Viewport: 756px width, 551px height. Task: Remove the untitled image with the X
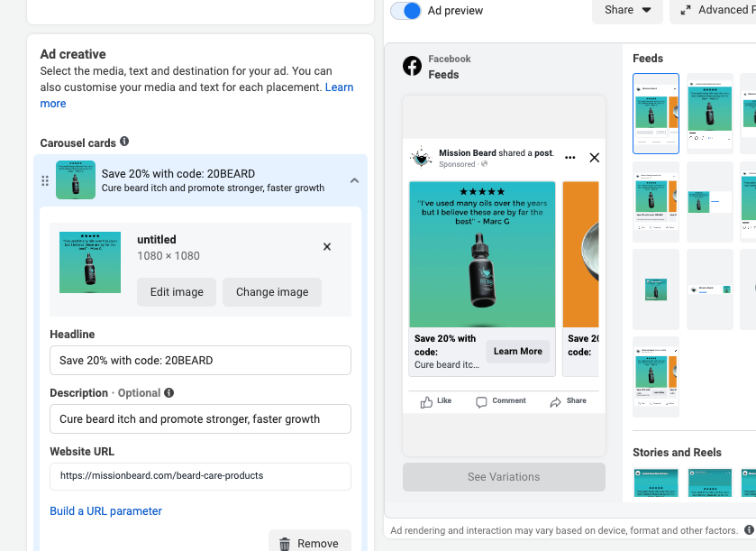click(x=327, y=246)
